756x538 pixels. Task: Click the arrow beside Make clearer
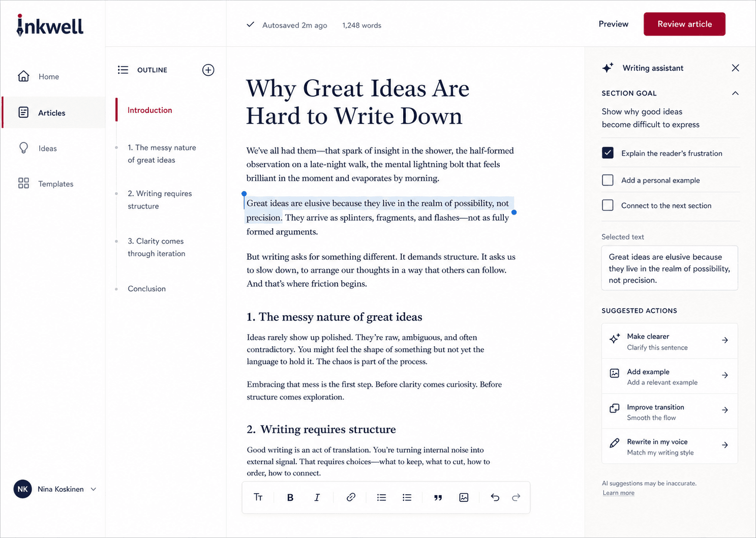tap(725, 340)
